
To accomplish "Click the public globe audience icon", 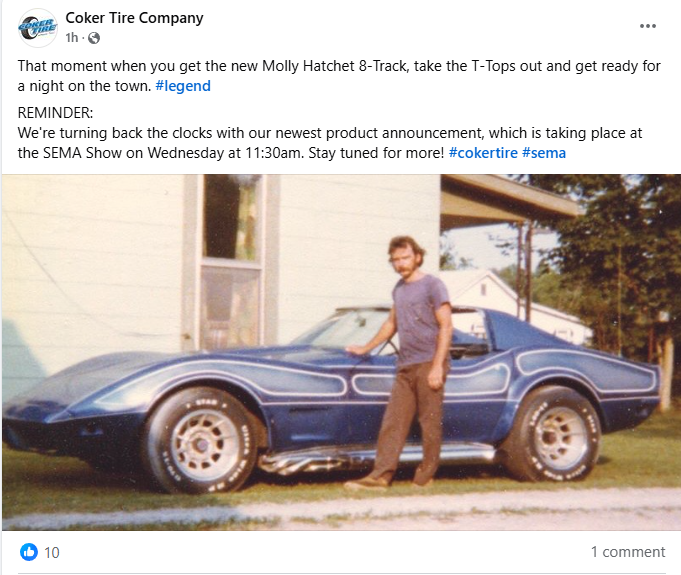I will click(94, 38).
